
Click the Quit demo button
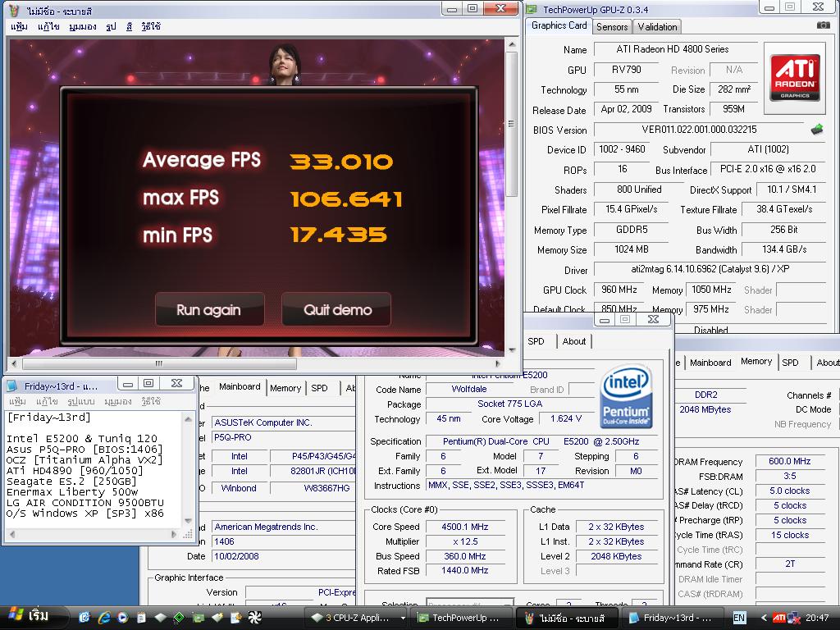click(337, 309)
